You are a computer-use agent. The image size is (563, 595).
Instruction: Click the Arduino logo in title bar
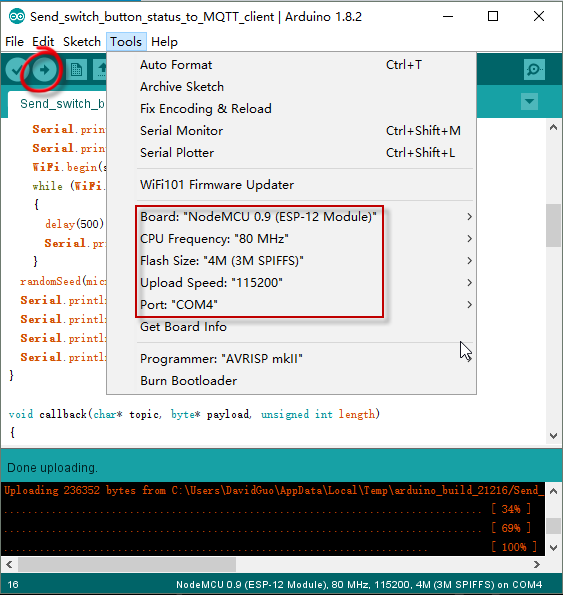[17, 17]
